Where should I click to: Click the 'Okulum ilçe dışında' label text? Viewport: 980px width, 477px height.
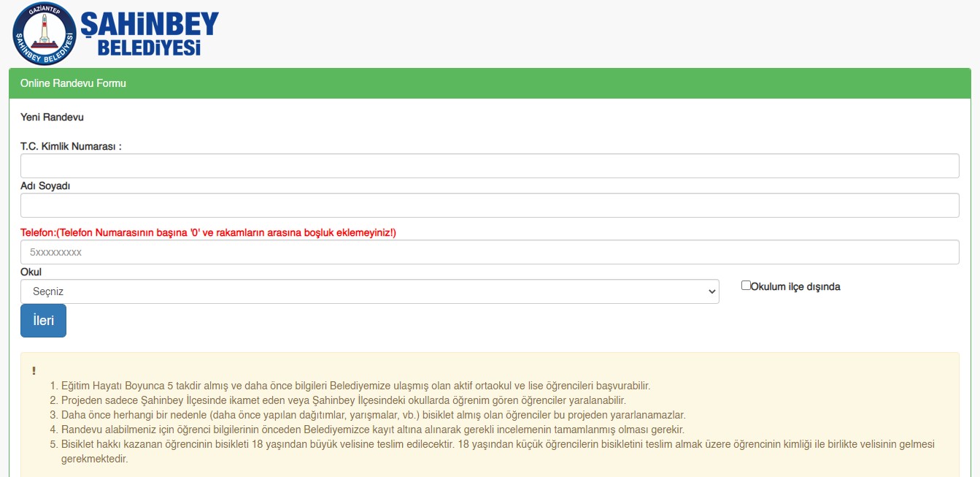pos(795,287)
